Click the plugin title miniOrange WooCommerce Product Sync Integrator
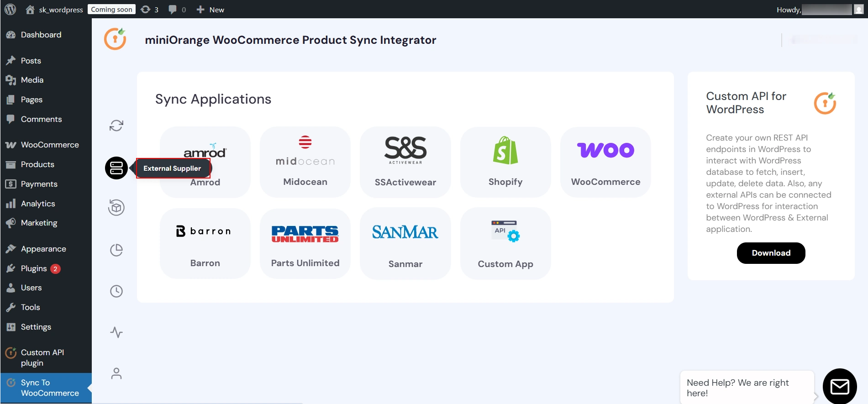This screenshot has height=404, width=868. tap(290, 40)
